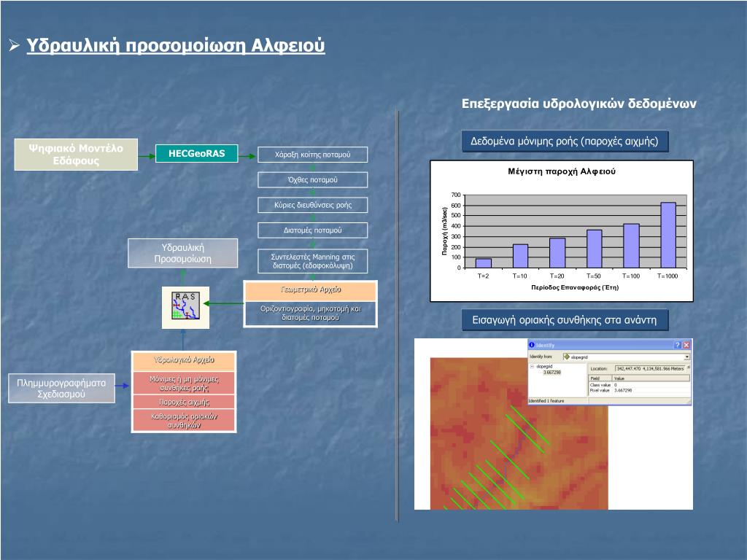Click the Value column header
The image size is (747, 560).
[651, 378]
